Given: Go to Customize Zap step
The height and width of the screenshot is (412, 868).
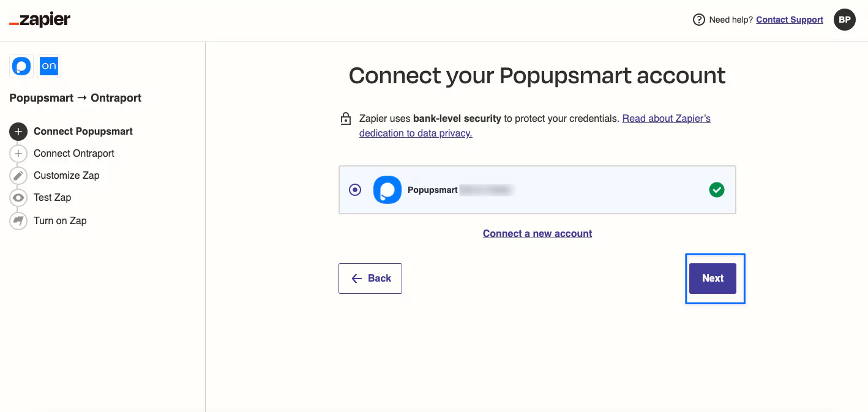Looking at the screenshot, I should [x=67, y=176].
